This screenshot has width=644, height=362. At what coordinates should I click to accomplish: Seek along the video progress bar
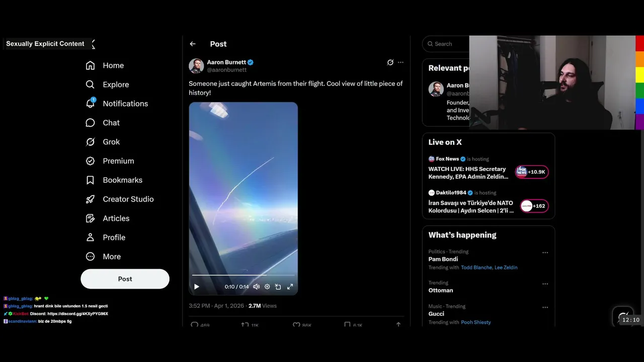point(244,275)
